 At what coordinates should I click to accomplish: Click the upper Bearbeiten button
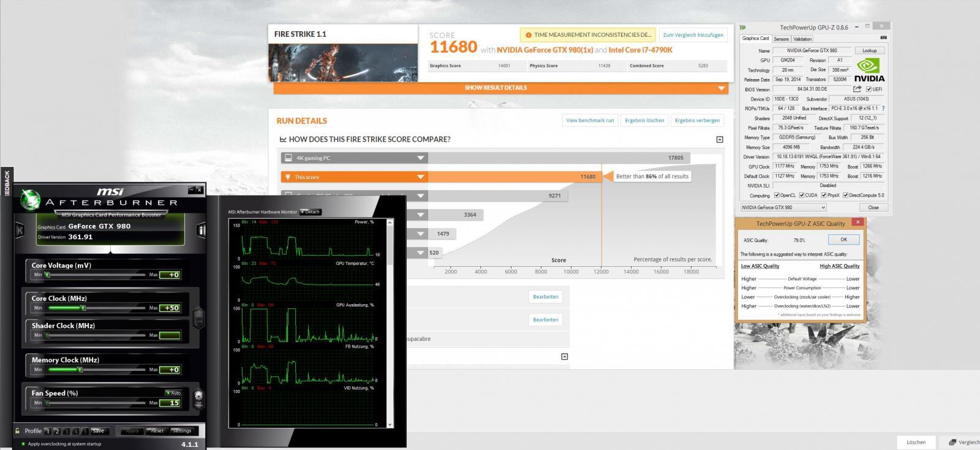(x=545, y=297)
